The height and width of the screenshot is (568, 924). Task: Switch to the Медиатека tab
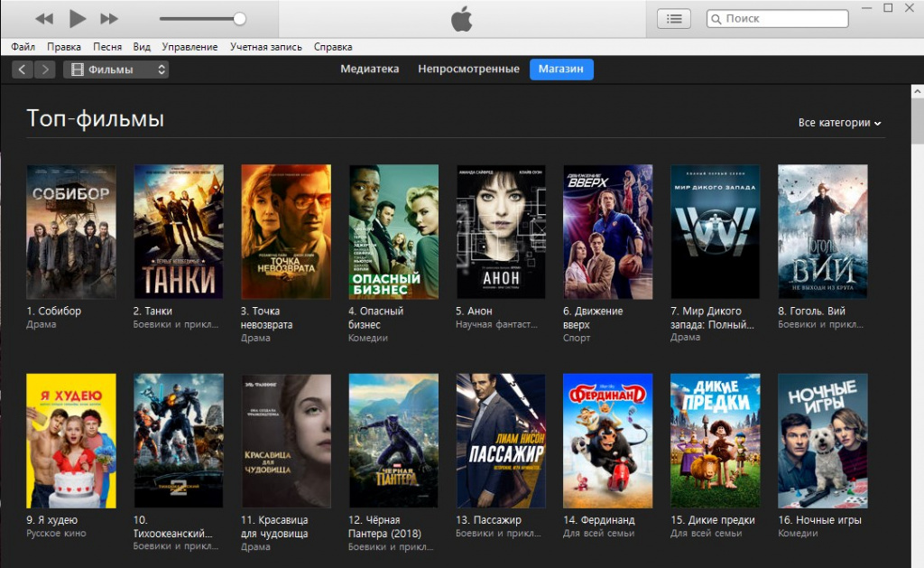click(x=369, y=70)
